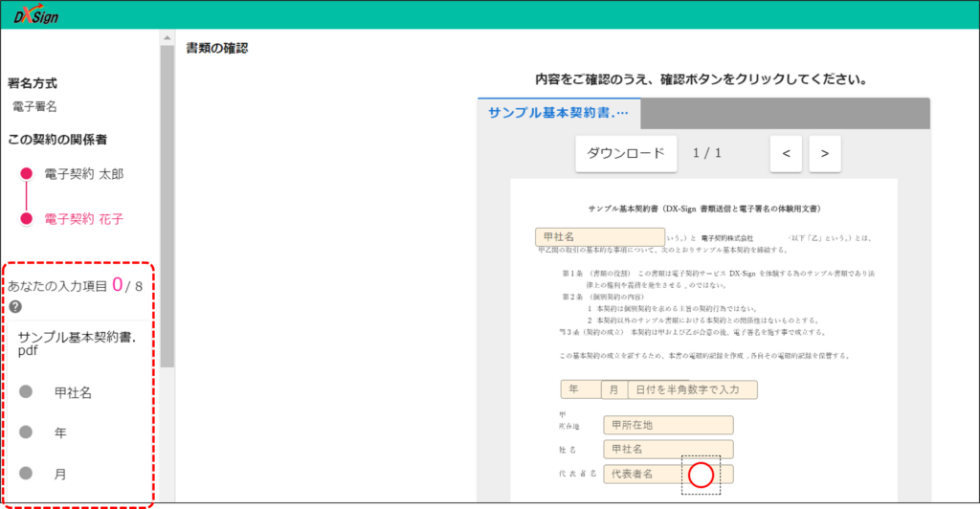Screen dimensions: 980x509
Task: Click the left sidebar vertical scrollbar
Action: pyautogui.click(x=167, y=210)
